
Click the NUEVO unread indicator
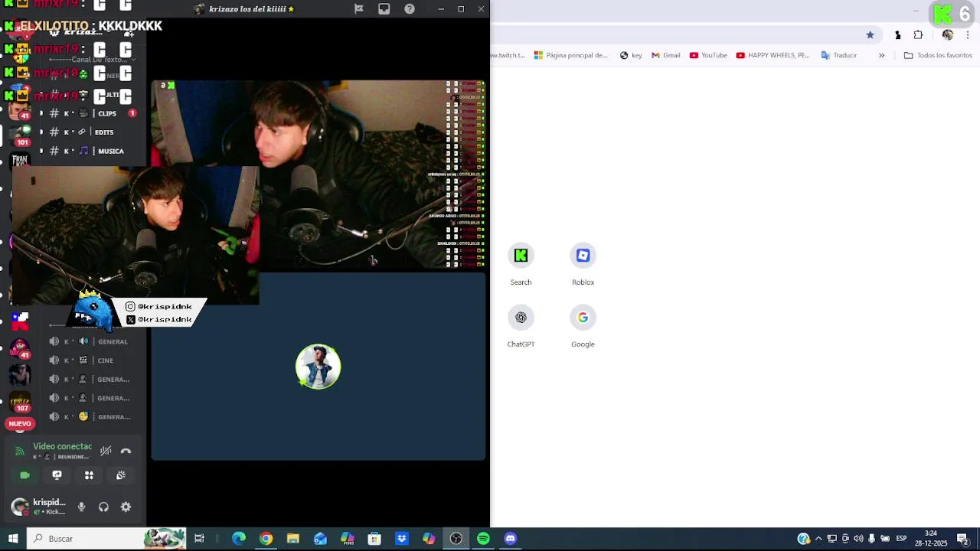click(x=20, y=423)
